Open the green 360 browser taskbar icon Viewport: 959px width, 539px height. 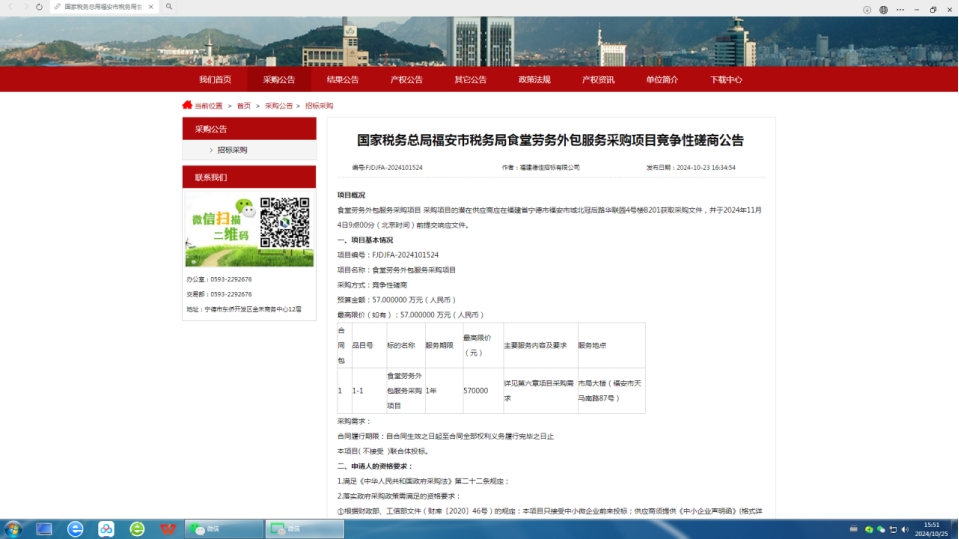137,528
